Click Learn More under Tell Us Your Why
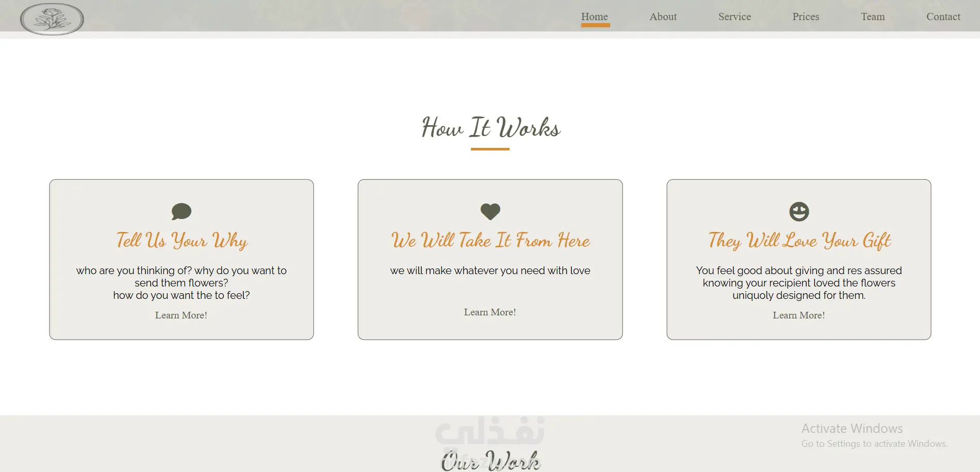This screenshot has width=980, height=472. (181, 315)
